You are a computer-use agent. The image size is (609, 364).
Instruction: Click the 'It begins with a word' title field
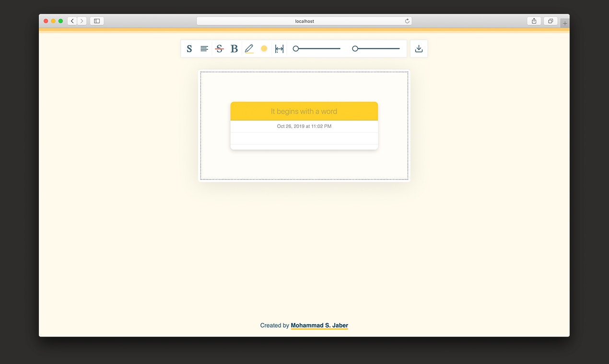pyautogui.click(x=304, y=111)
